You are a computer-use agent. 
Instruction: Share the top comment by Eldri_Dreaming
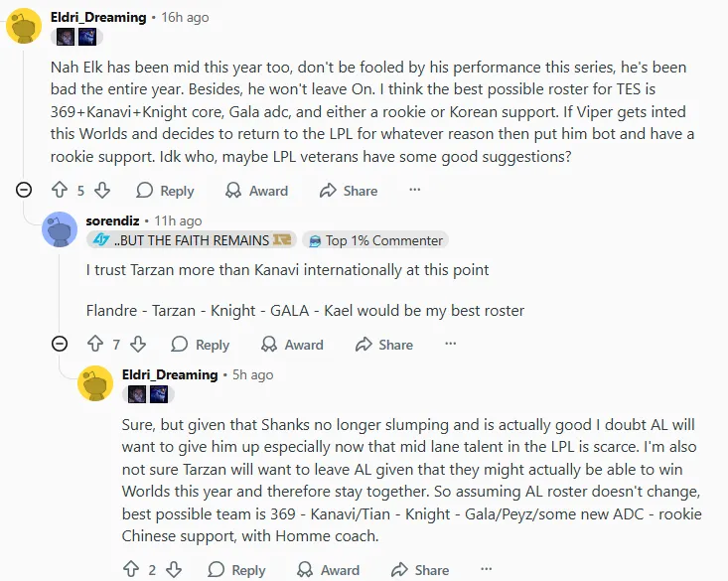click(350, 191)
